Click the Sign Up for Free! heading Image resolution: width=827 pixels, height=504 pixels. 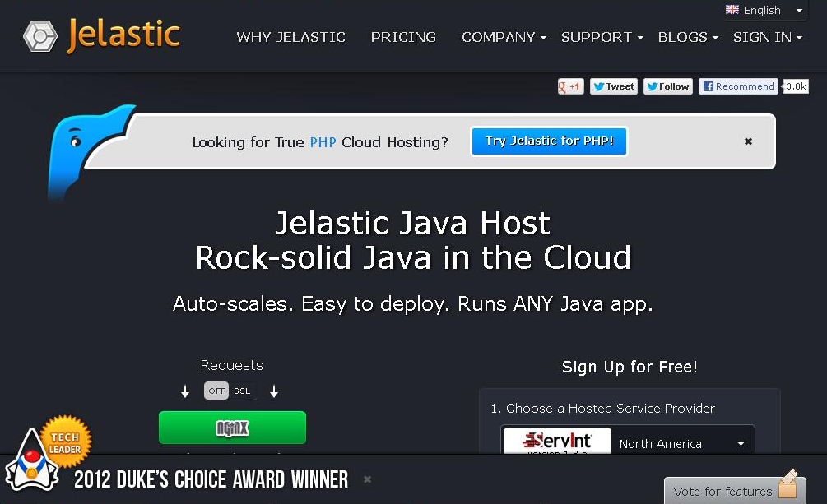coord(630,367)
